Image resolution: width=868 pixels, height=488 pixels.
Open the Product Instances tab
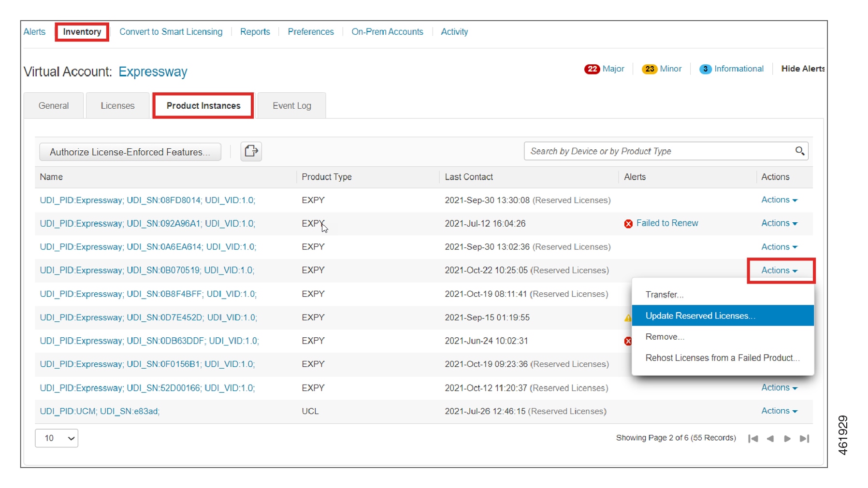(203, 106)
